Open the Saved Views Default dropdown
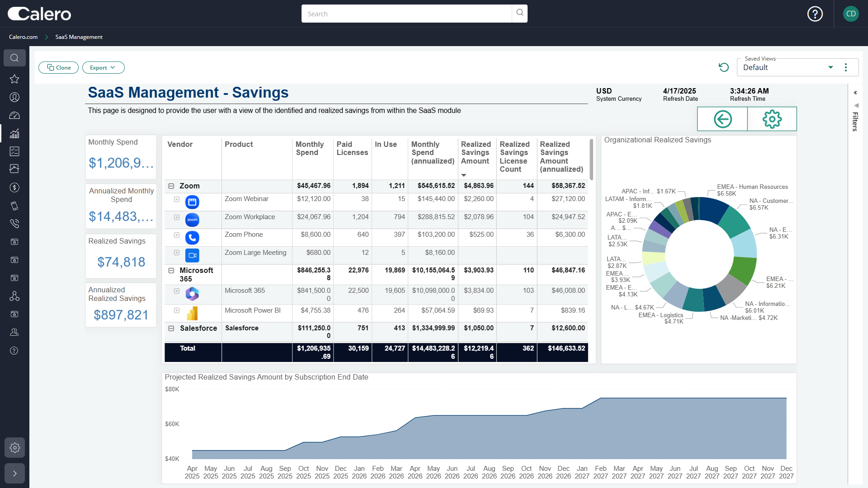 click(x=831, y=67)
